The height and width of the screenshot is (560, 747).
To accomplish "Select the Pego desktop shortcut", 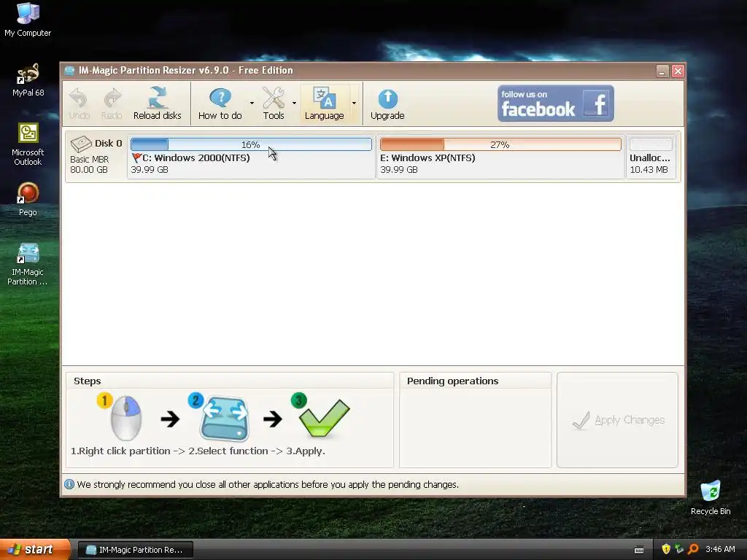I will tap(28, 199).
